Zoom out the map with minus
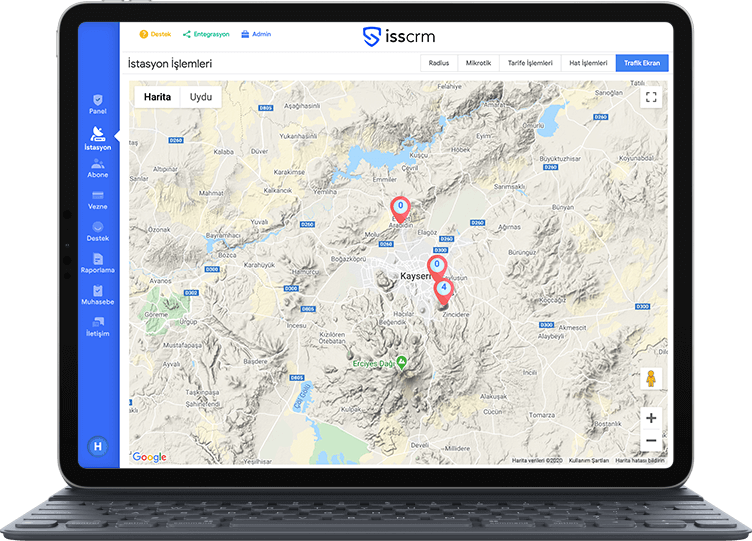 (x=651, y=440)
